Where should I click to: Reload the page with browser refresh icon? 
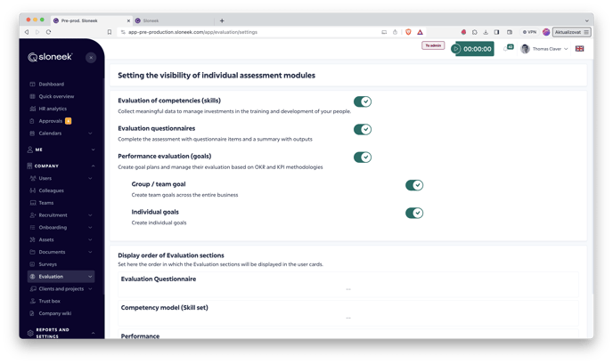(48, 32)
